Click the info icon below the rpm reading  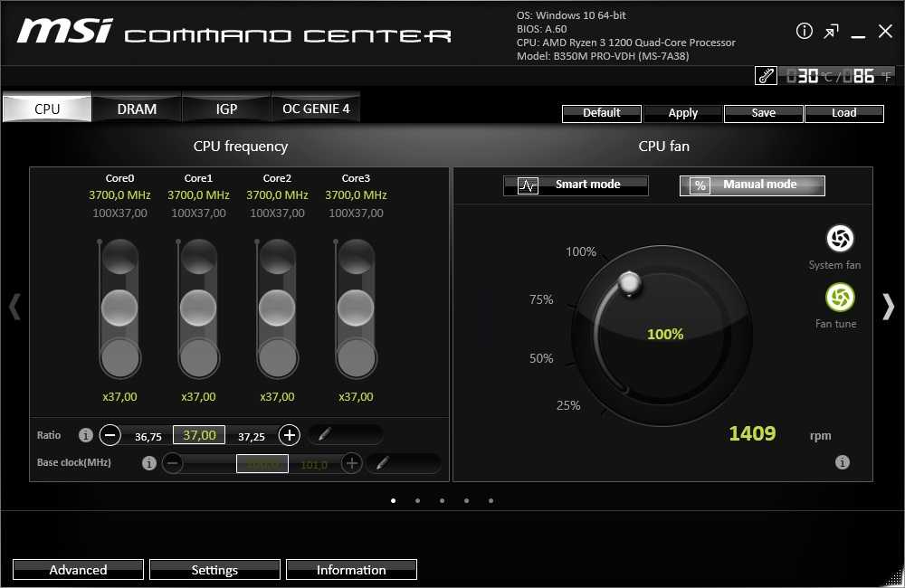pyautogui.click(x=842, y=462)
